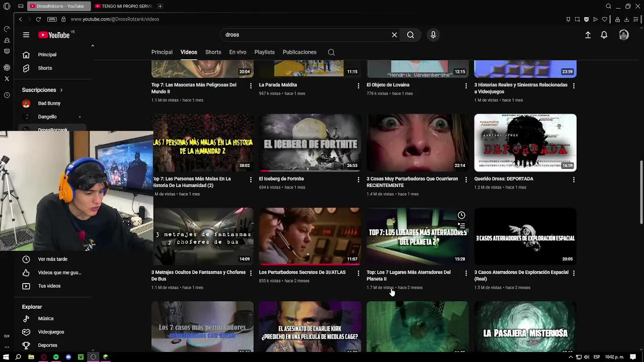
Task: Play El Iceberg de Fortnite thumbnail
Action: point(310,143)
